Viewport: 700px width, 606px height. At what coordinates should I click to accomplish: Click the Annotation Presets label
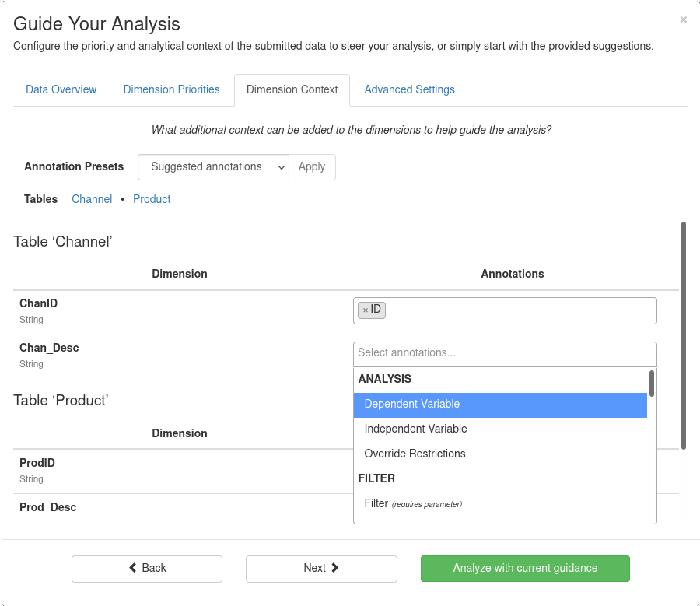(x=74, y=166)
